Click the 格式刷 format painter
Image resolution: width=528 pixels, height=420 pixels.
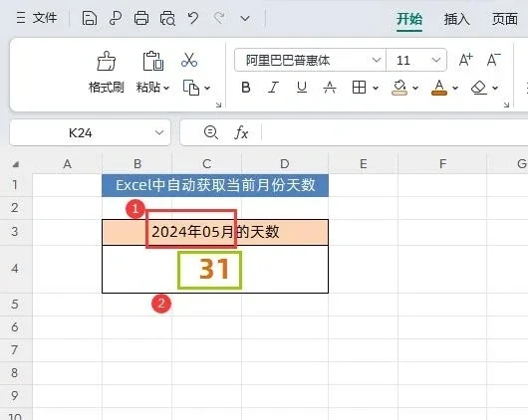tap(107, 72)
